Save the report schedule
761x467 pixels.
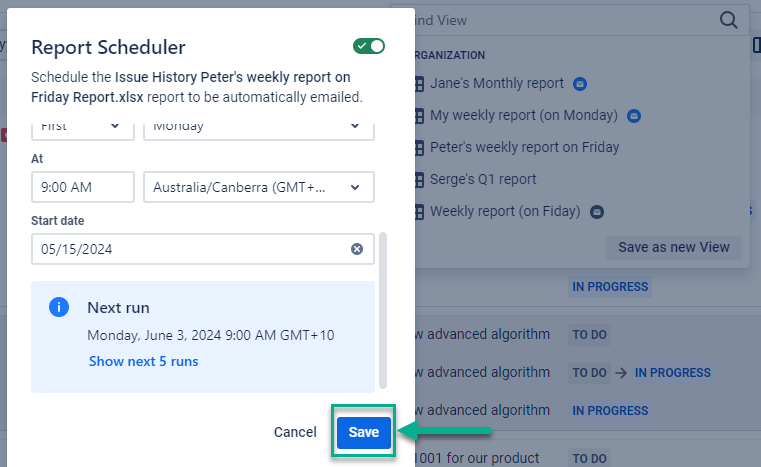point(363,432)
